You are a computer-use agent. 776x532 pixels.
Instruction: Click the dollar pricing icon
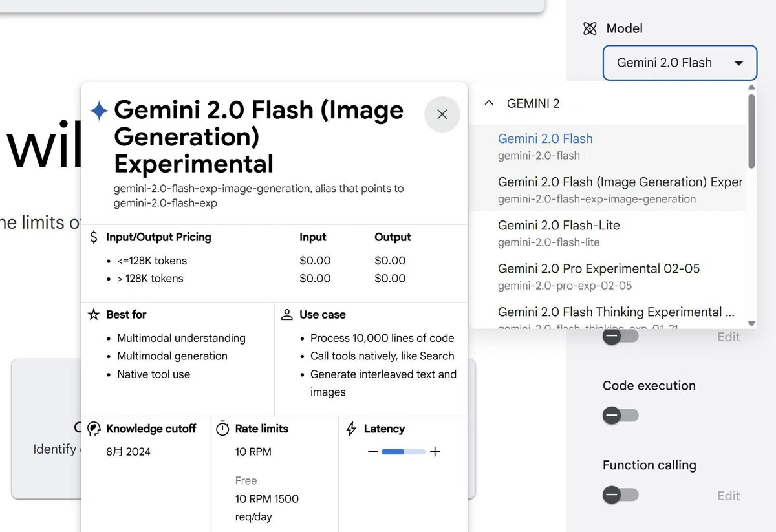[x=94, y=237]
